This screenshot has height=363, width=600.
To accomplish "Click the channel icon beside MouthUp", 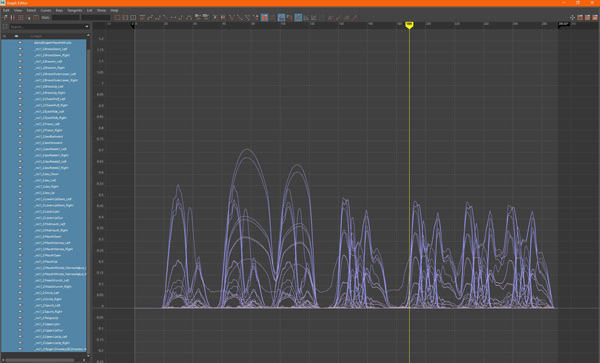I will [20, 261].
